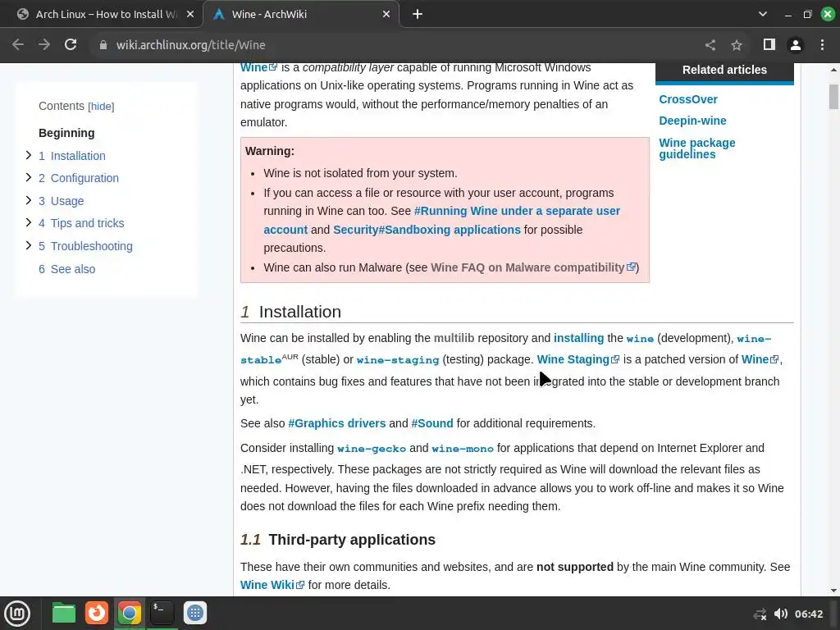Click the browser forward arrow
Viewport: 840px width, 630px height.
coord(44,45)
